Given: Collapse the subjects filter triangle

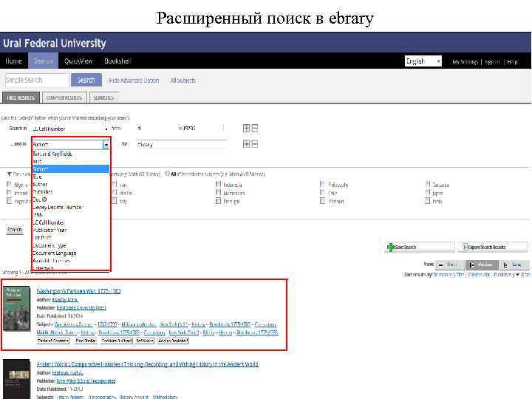Looking at the screenshot, I should 10,174.
